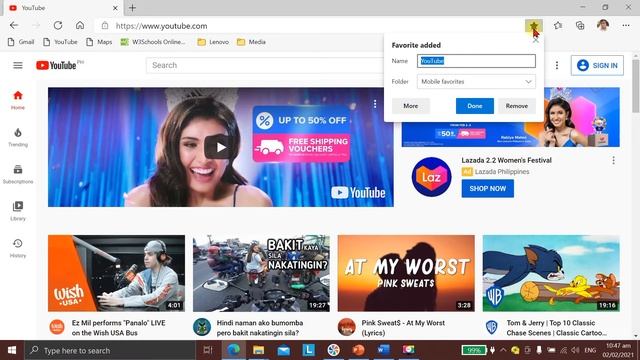640x360 pixels.
Task: Open File Explorer from the taskbar
Action: tap(258, 350)
